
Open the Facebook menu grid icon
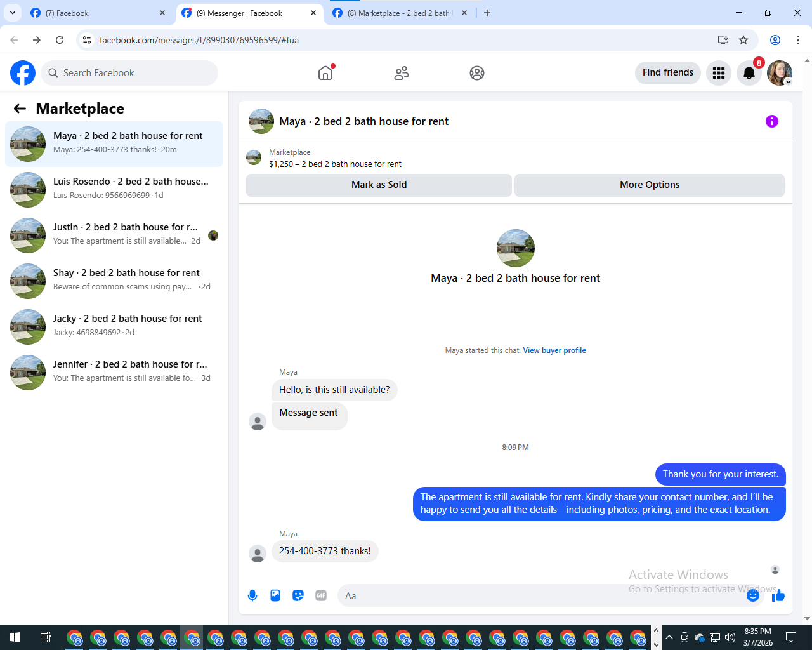[x=719, y=73]
